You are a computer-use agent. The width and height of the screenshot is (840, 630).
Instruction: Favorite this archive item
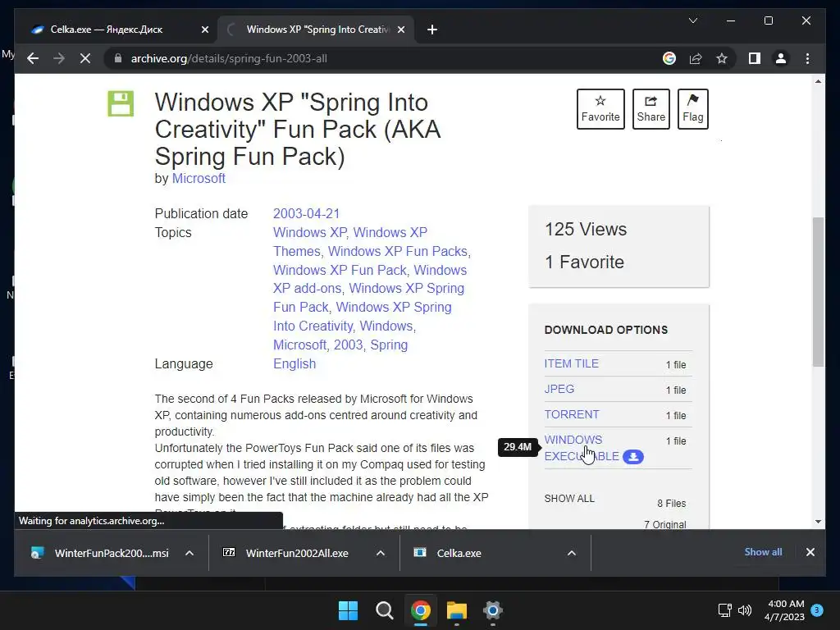pyautogui.click(x=600, y=109)
